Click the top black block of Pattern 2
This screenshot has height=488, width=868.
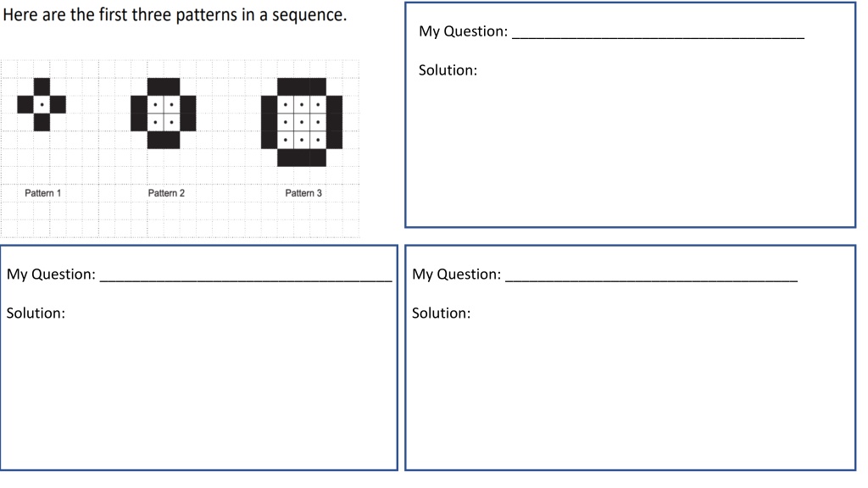click(164, 87)
